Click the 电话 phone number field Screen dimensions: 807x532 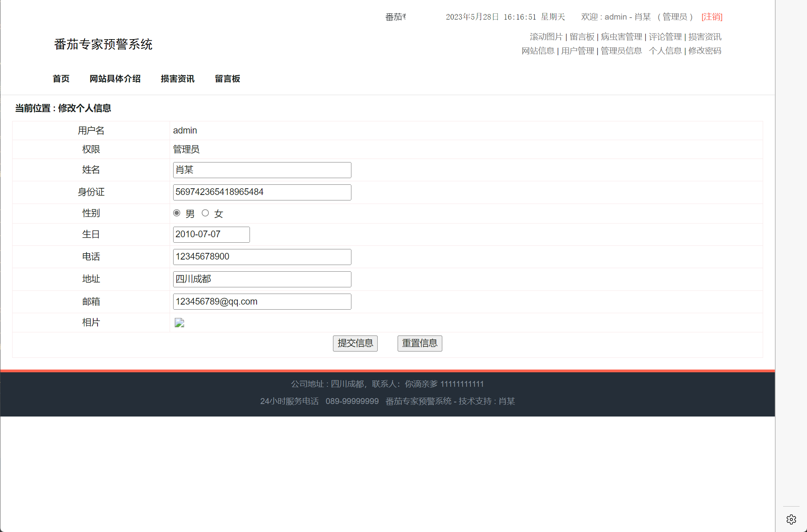click(x=262, y=256)
